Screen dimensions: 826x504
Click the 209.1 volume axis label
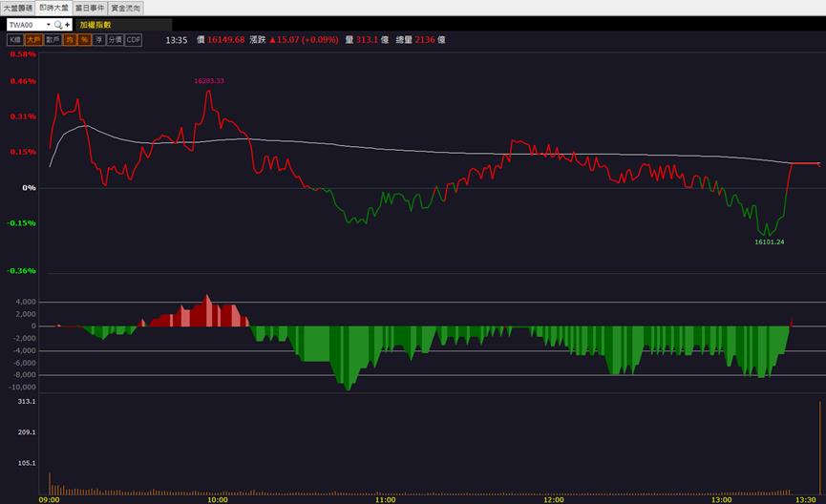point(27,431)
